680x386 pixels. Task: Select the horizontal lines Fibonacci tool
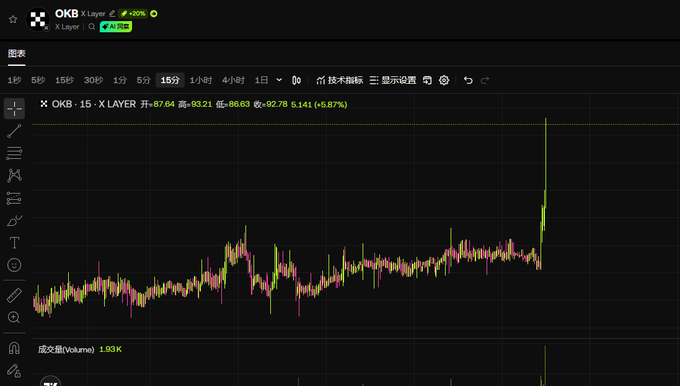pos(14,153)
